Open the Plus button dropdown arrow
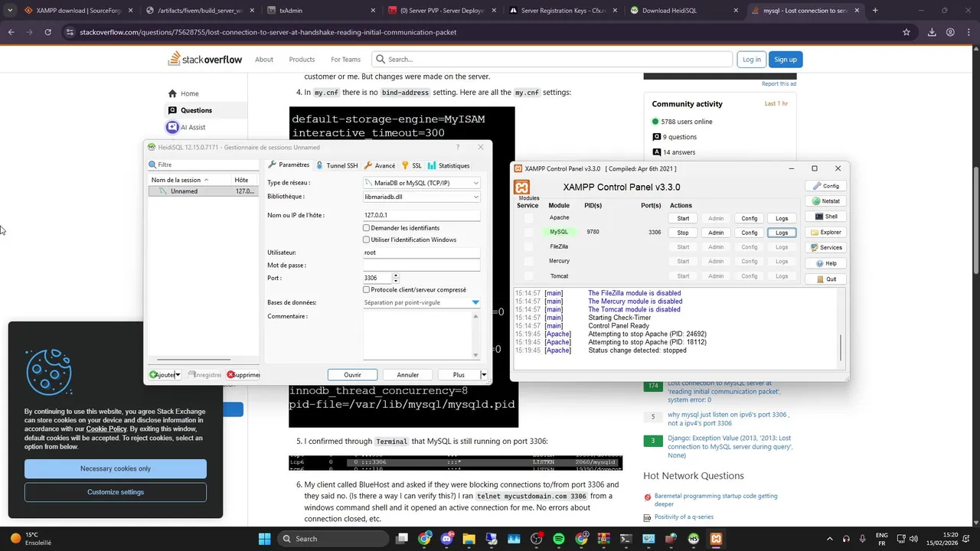Viewport: 980px width, 551px height. 483,375
